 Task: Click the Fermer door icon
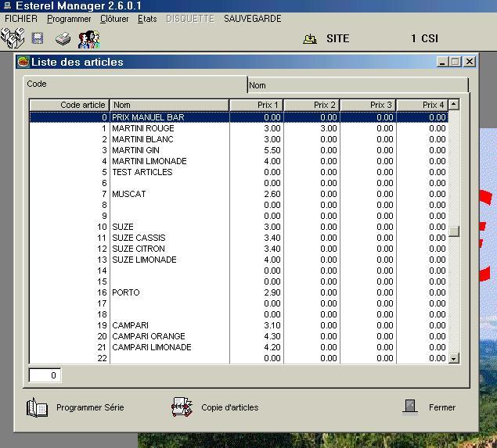point(410,407)
